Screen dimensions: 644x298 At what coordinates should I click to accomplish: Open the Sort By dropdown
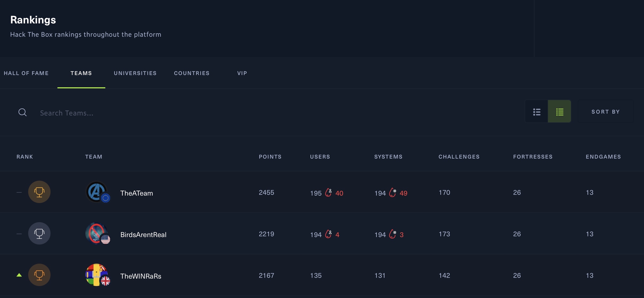[605, 112]
